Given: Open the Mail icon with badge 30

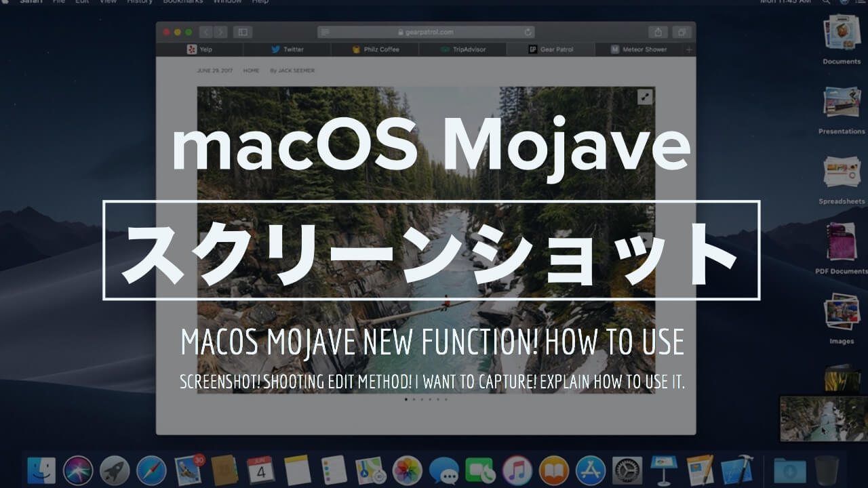Looking at the screenshot, I should pos(189,470).
